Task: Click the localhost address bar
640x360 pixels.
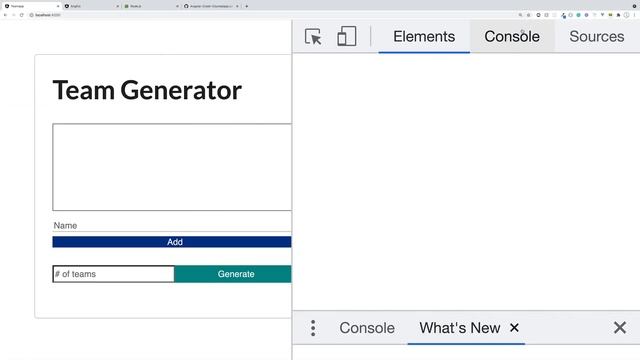Action: pyautogui.click(x=269, y=15)
